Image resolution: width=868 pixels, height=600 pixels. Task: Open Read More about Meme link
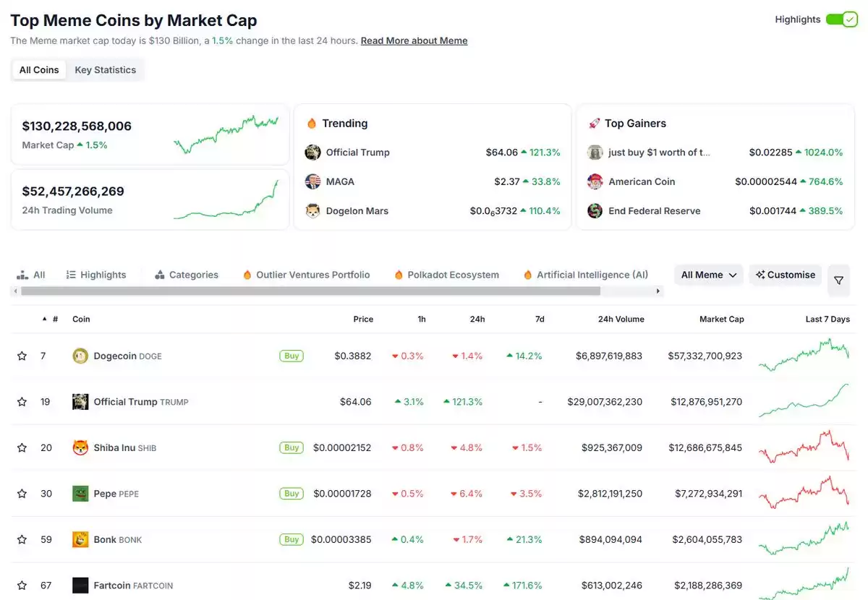(x=414, y=40)
